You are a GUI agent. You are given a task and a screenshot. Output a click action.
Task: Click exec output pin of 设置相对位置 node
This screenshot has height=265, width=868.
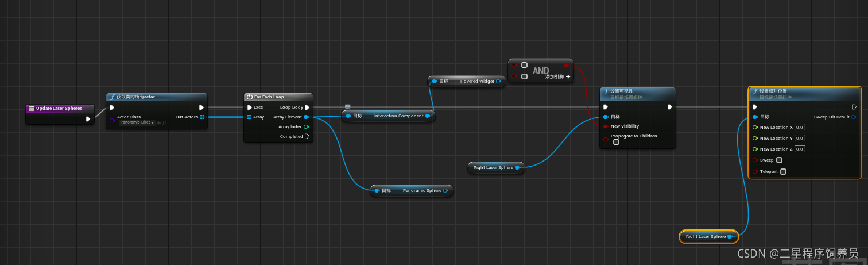click(854, 106)
